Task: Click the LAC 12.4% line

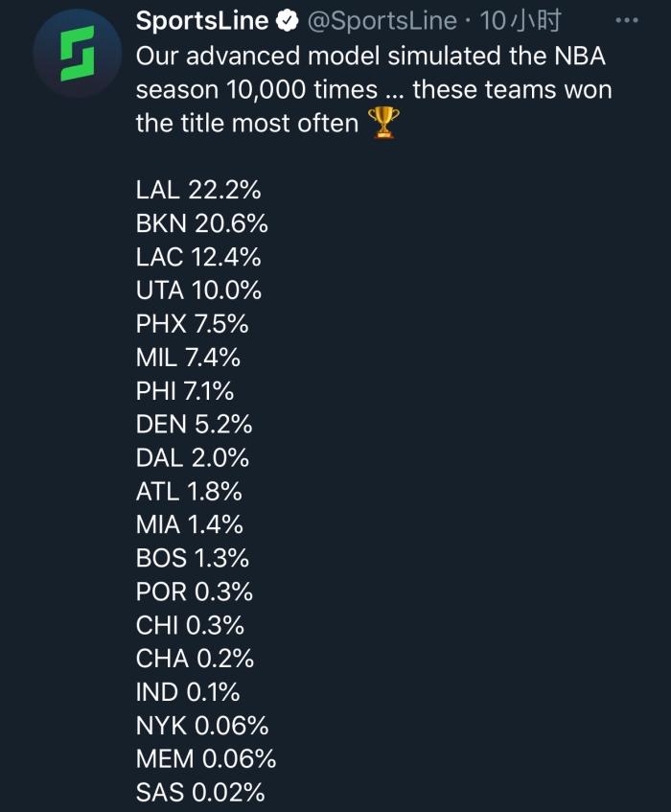Action: pyautogui.click(x=198, y=257)
